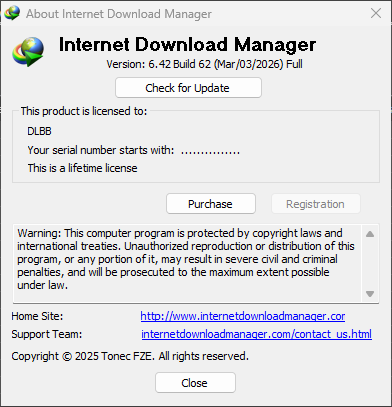This screenshot has height=407, width=392.
Task: Close the dialog with the Close button
Action: [x=195, y=383]
